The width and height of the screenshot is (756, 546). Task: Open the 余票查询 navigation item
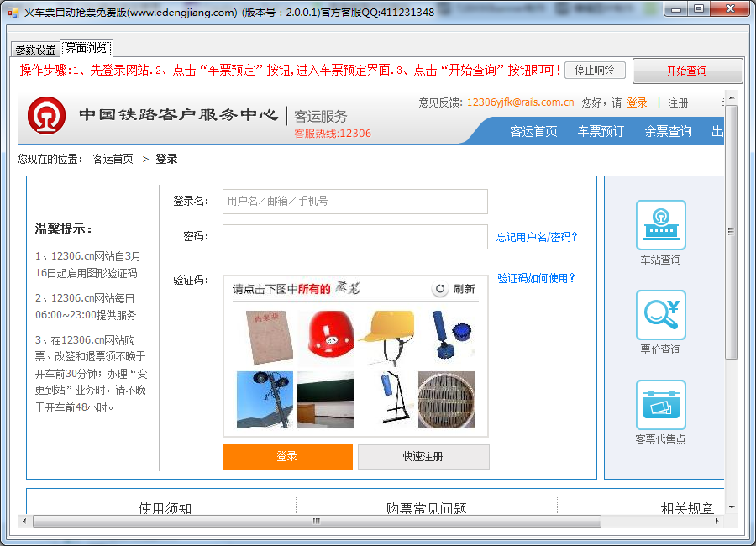668,132
